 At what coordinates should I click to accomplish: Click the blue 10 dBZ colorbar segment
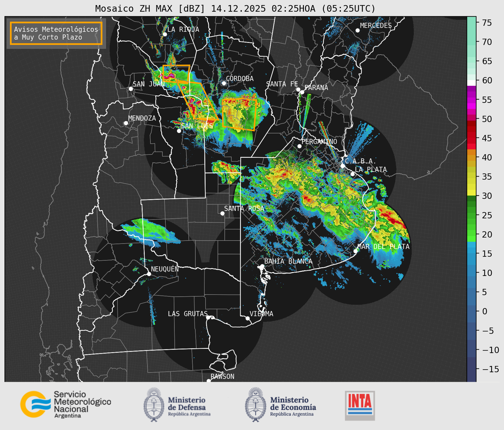(x=471, y=273)
